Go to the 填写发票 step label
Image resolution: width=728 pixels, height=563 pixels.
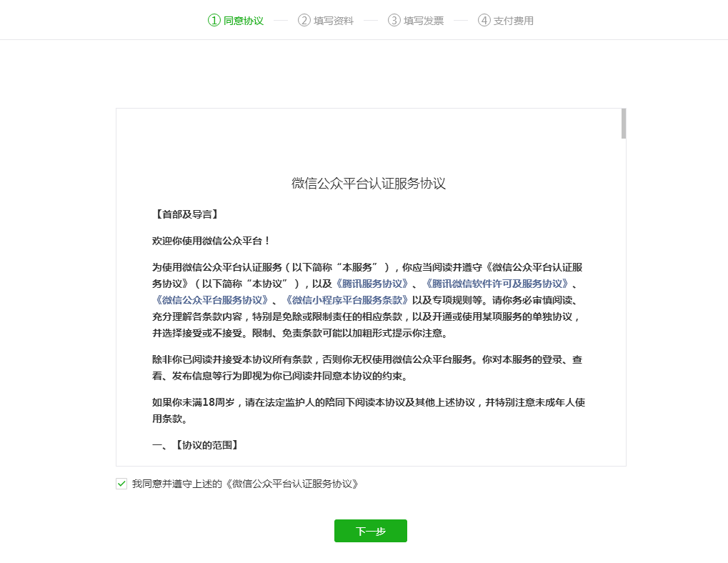tap(424, 21)
